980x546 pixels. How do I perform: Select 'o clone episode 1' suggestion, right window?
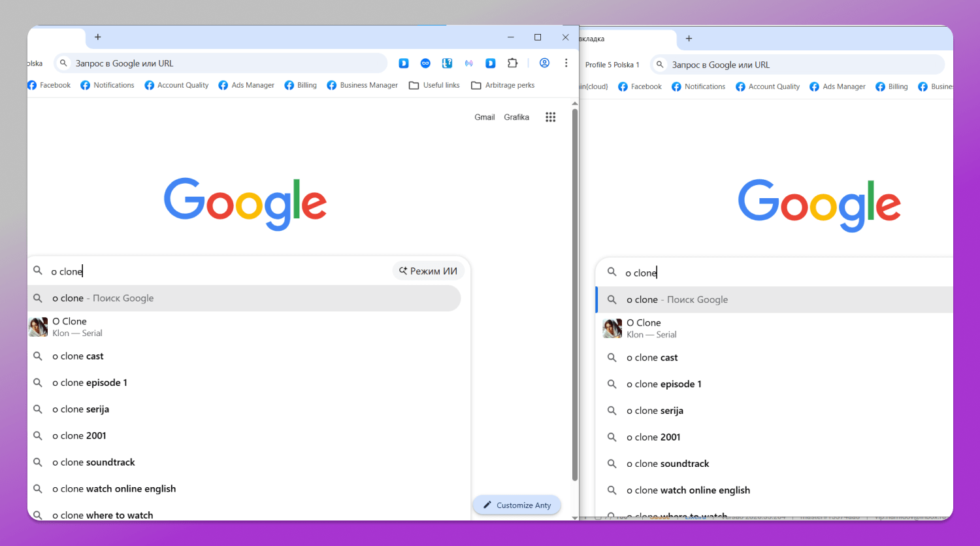[774, 384]
